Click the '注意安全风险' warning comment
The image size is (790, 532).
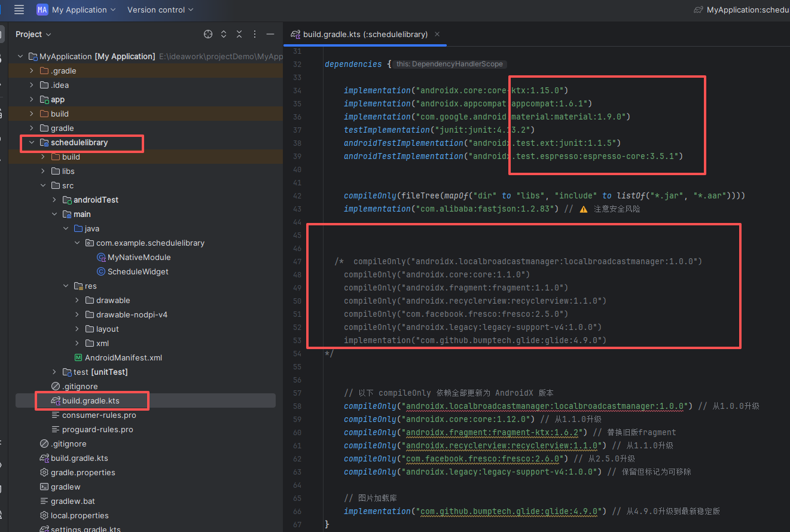pyautogui.click(x=617, y=209)
